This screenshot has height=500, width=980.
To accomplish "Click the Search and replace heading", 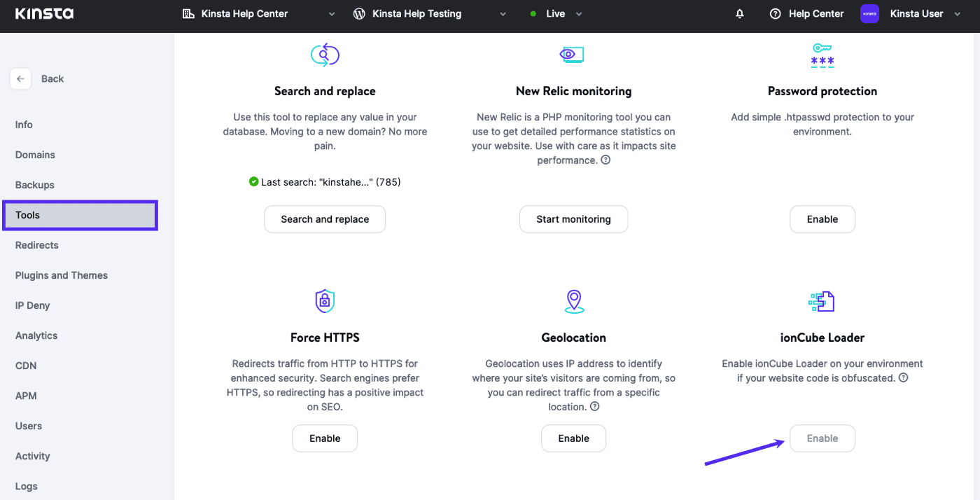I will [325, 91].
